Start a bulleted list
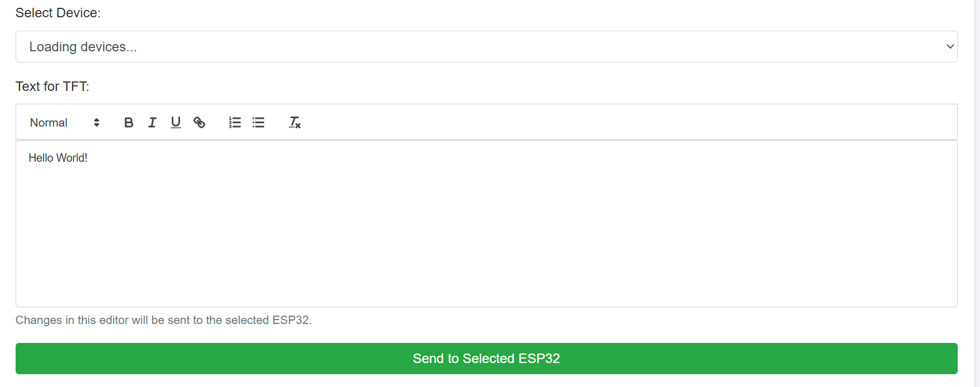The height and width of the screenshot is (387, 980). 258,123
